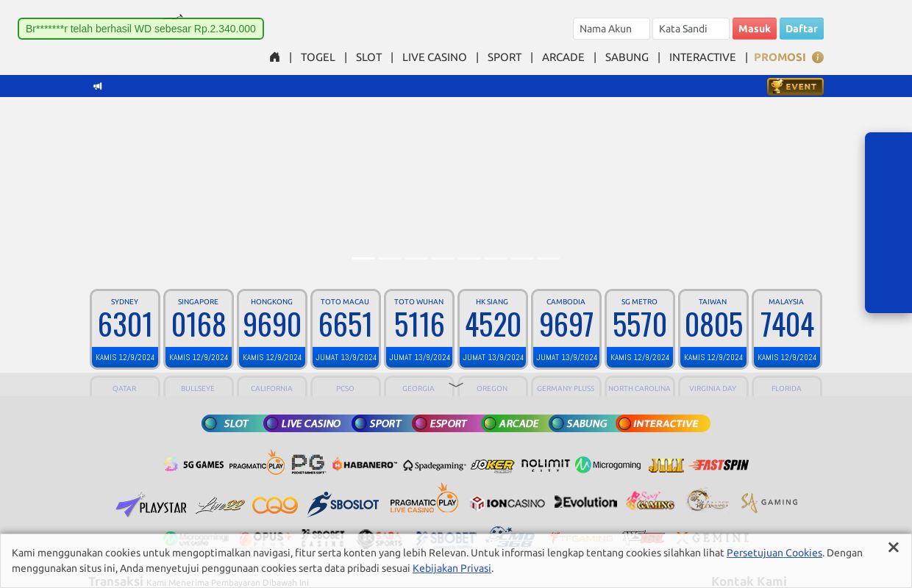Focus the Nama Akun field
912x588 pixels.
tap(611, 29)
